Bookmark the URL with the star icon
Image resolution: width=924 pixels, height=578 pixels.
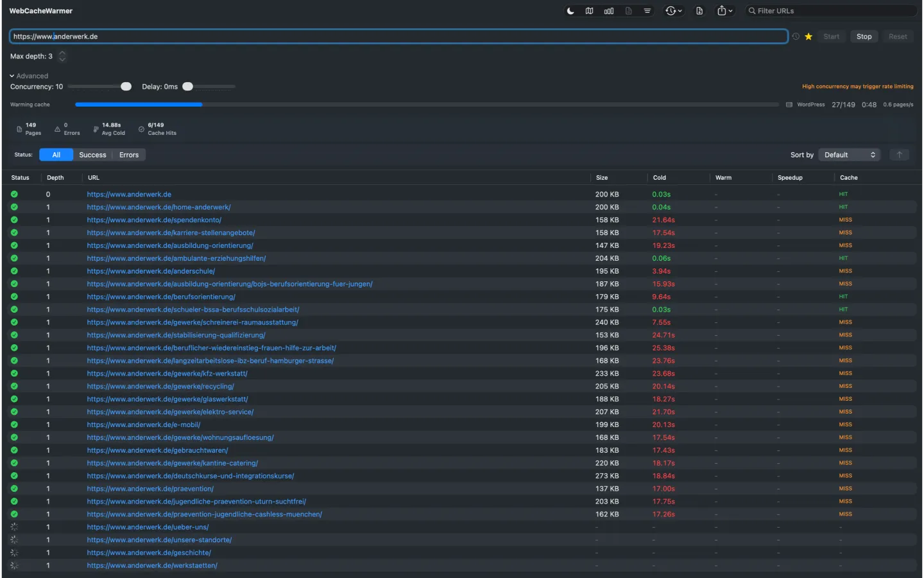[x=809, y=37]
